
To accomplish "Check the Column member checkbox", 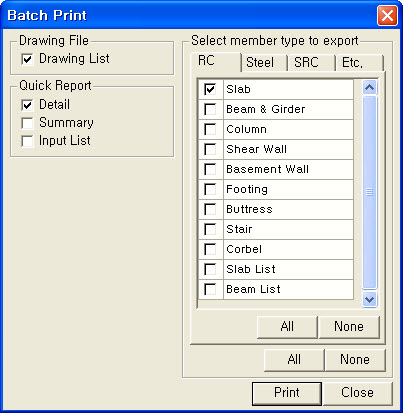I will (x=210, y=129).
